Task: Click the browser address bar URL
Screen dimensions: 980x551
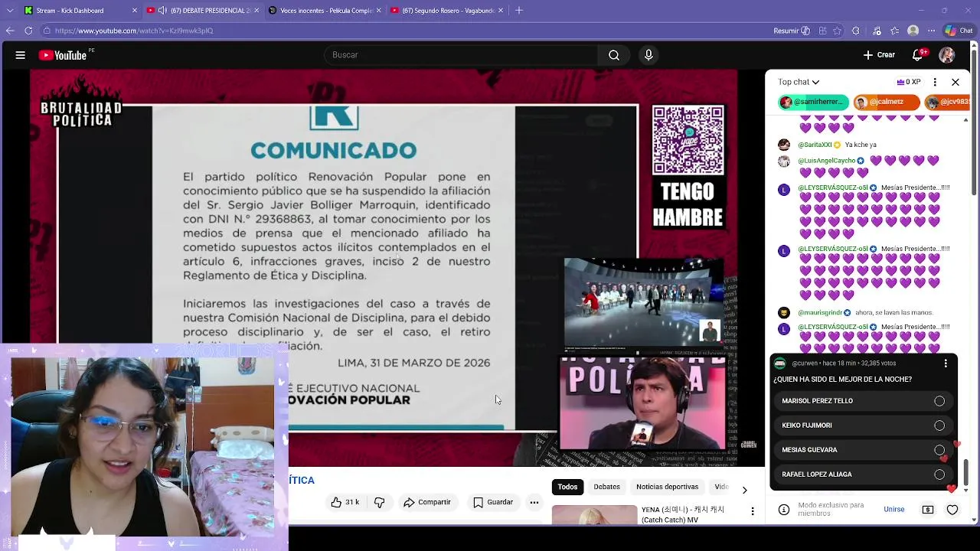Action: (x=134, y=31)
